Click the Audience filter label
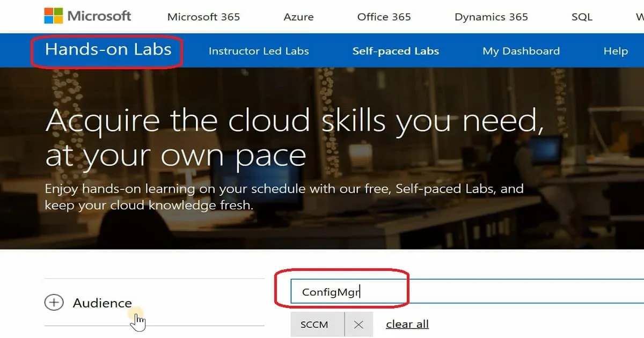Image resolution: width=644 pixels, height=338 pixels. coord(102,303)
